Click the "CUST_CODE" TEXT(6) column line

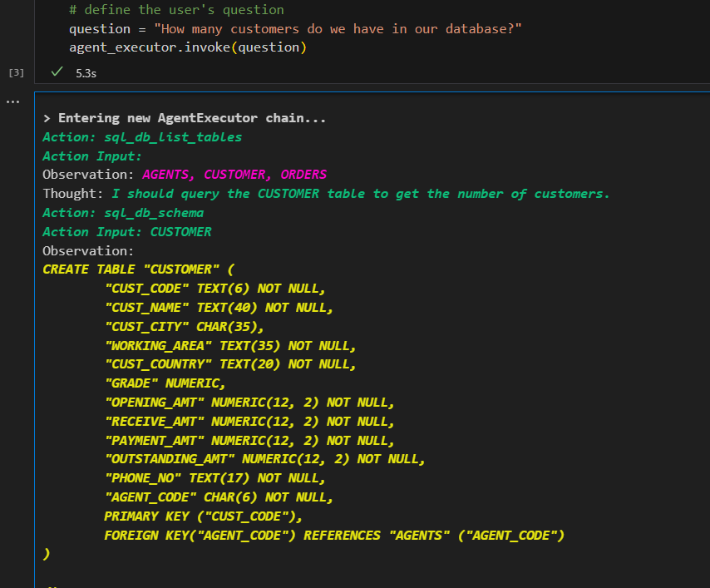tap(215, 289)
